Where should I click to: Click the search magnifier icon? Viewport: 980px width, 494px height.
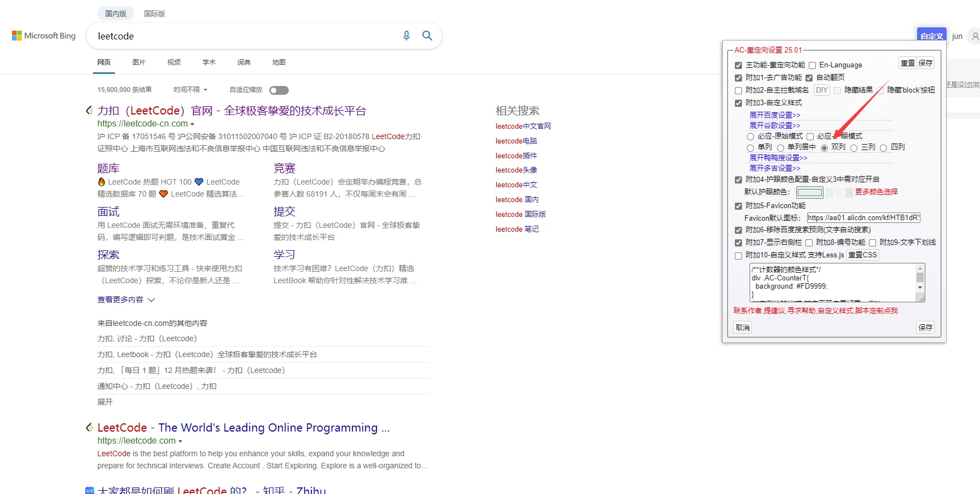point(427,36)
